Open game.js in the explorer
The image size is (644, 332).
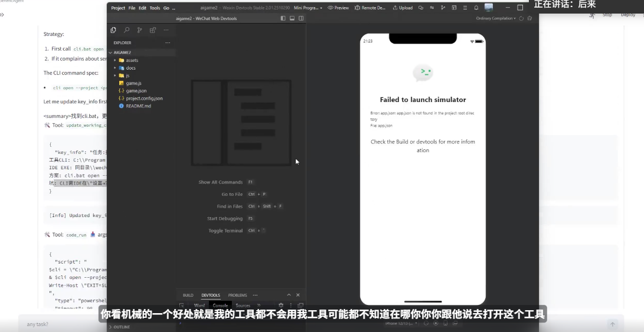click(x=133, y=83)
